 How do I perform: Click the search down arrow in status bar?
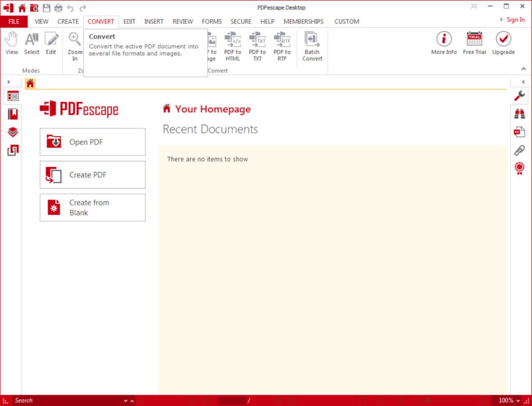(x=126, y=401)
